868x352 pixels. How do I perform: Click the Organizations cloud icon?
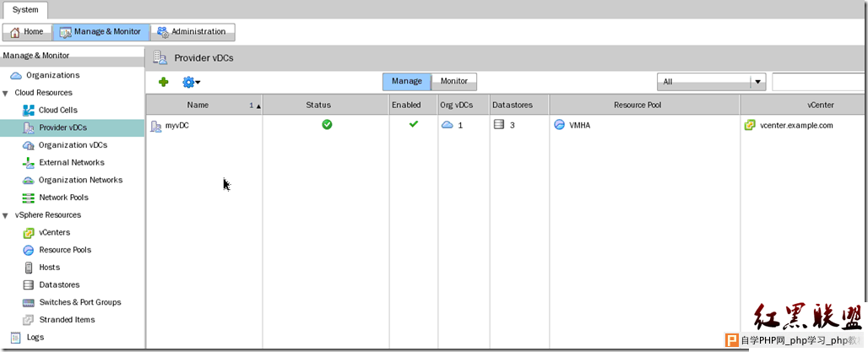[x=16, y=75]
